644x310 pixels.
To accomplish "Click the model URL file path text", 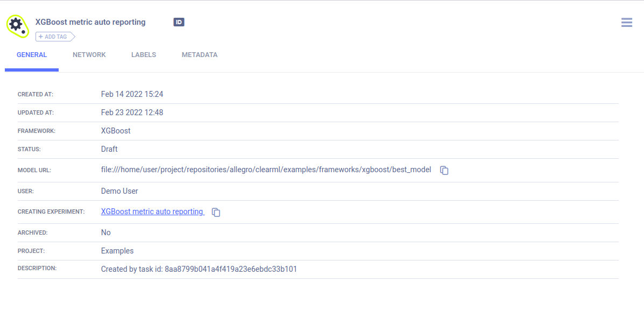I will coord(266,170).
